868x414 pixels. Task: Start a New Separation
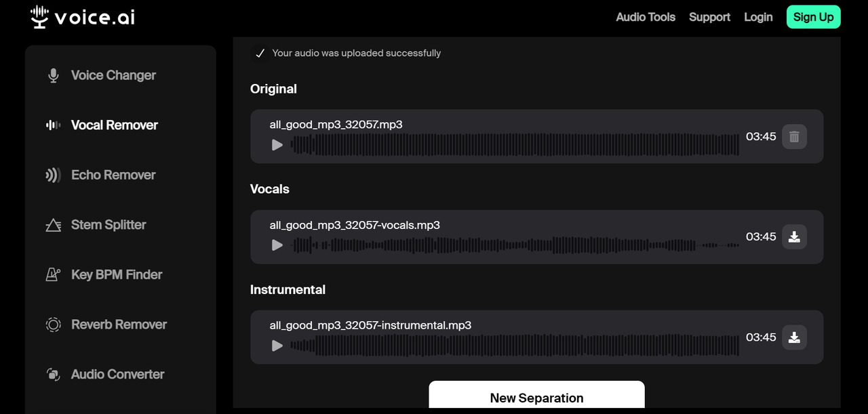tap(536, 397)
